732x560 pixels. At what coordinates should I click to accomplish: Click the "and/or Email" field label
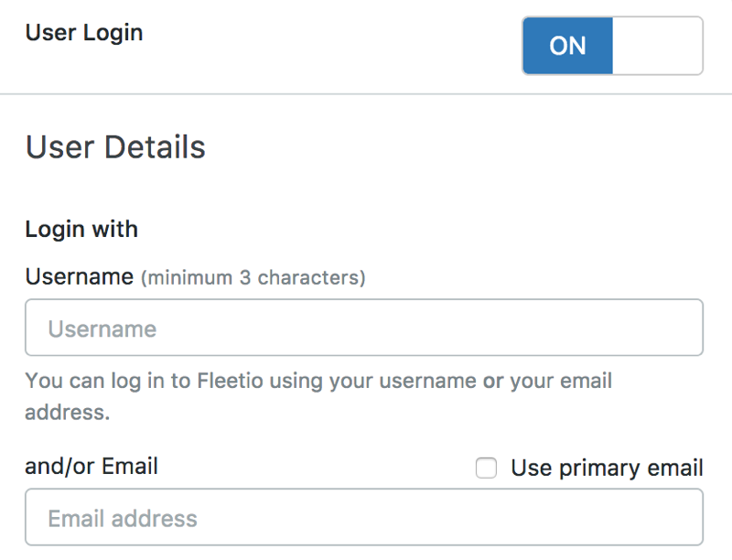(x=91, y=467)
